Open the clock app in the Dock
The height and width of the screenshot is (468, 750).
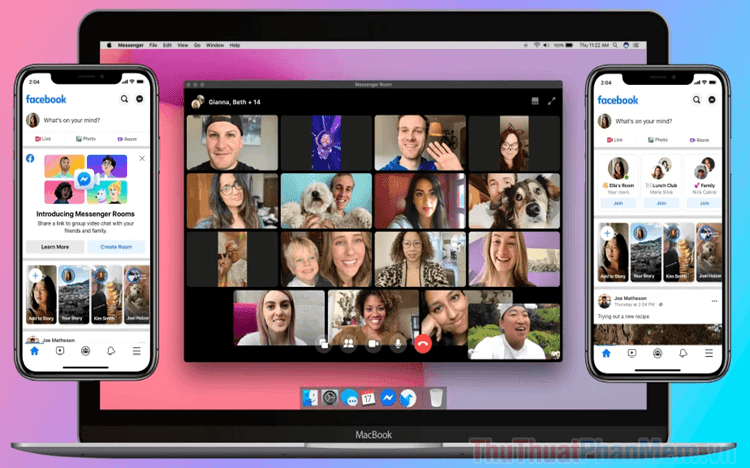(330, 397)
